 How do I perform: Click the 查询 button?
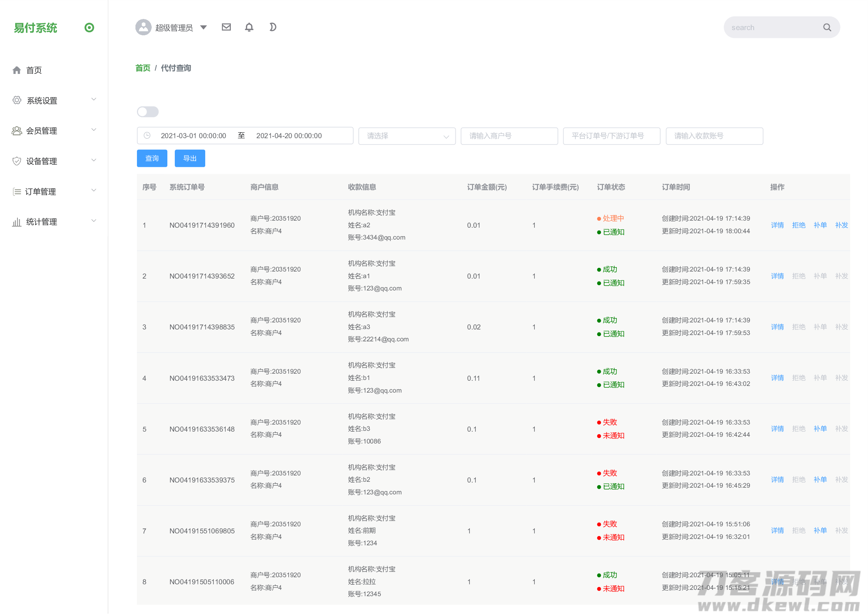coord(152,158)
